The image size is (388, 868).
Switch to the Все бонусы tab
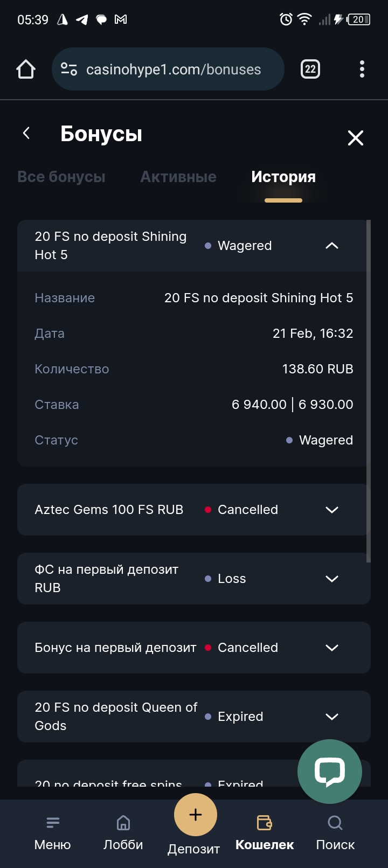click(x=61, y=177)
